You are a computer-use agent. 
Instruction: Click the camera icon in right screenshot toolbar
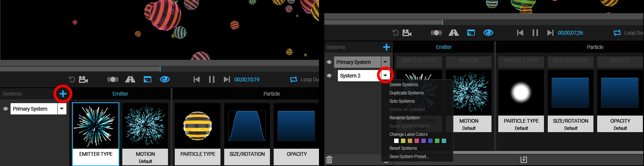click(407, 33)
